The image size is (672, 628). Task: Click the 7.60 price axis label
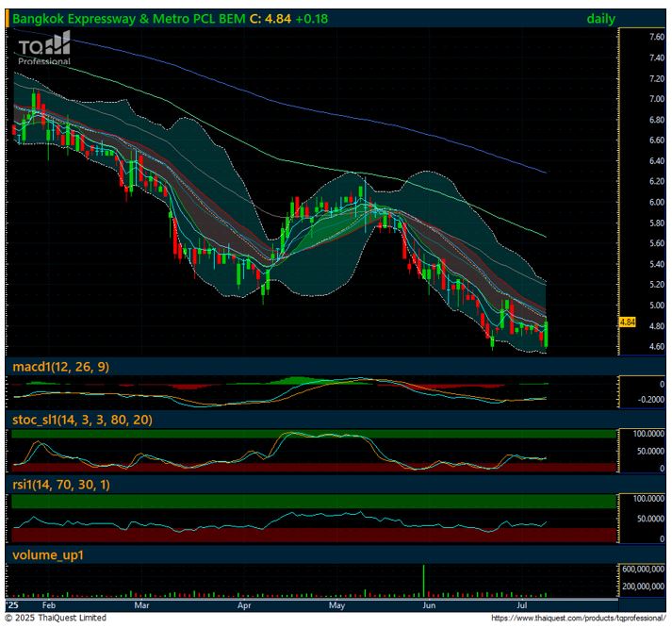657,37
